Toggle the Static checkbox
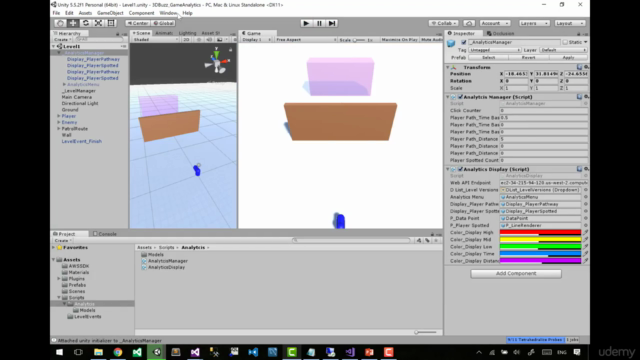 tap(565, 42)
